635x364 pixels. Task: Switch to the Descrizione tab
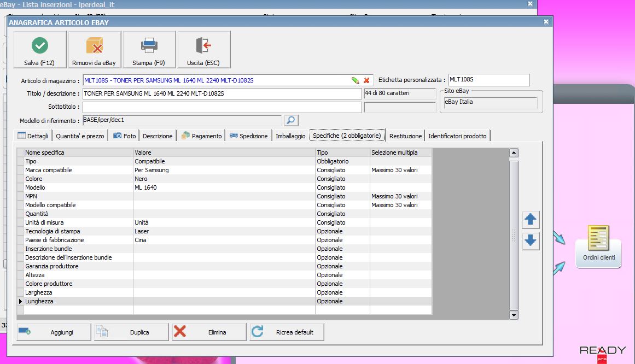click(x=158, y=136)
